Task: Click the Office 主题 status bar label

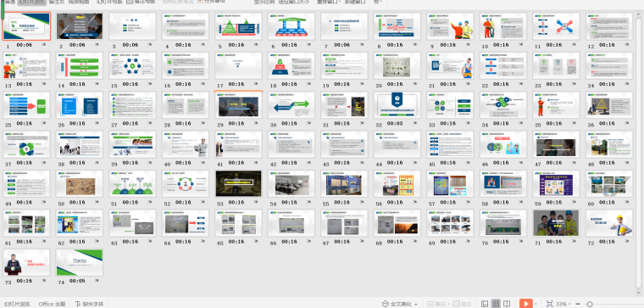Action: click(x=52, y=304)
